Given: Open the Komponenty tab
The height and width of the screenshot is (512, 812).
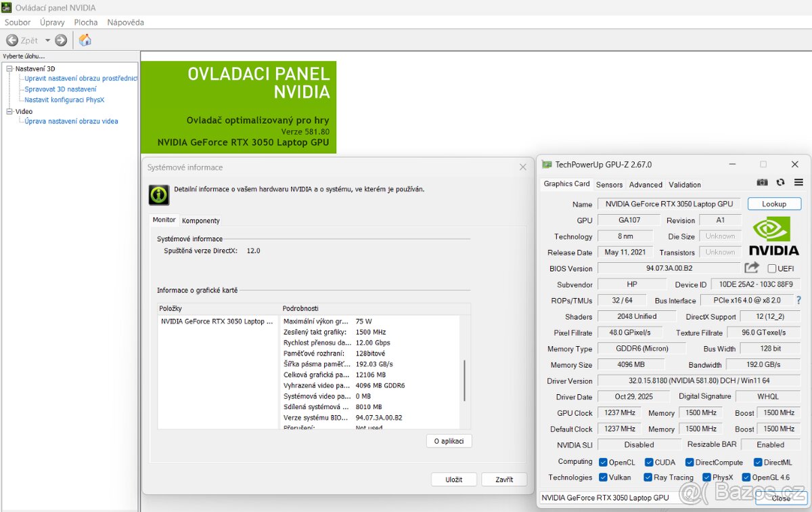Looking at the screenshot, I should [201, 221].
